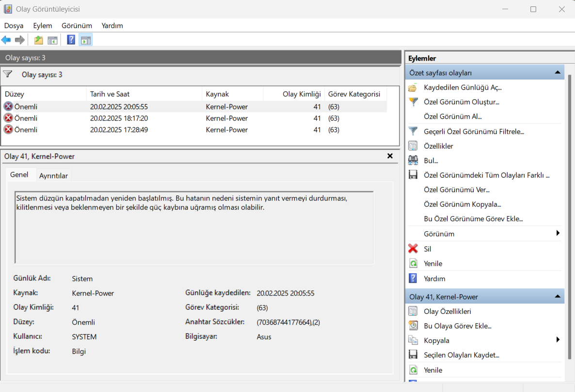
Task: Click the blue help toolbar icon
Action: 71,40
